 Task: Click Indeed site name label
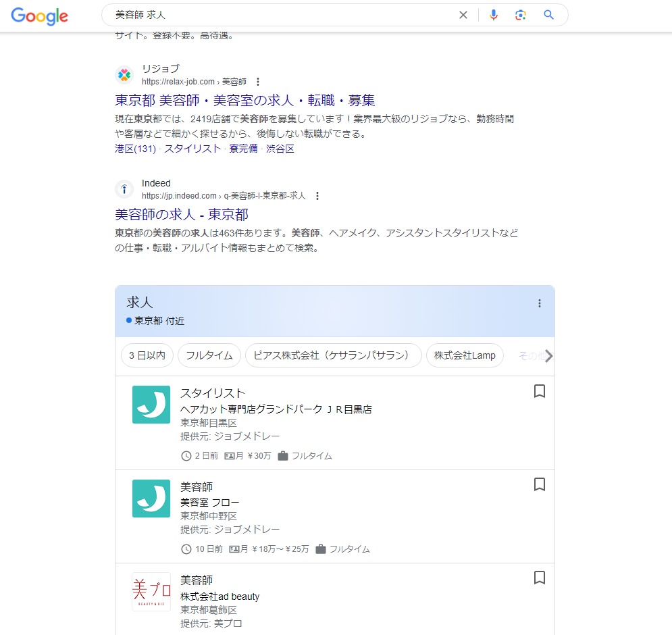[x=157, y=183]
